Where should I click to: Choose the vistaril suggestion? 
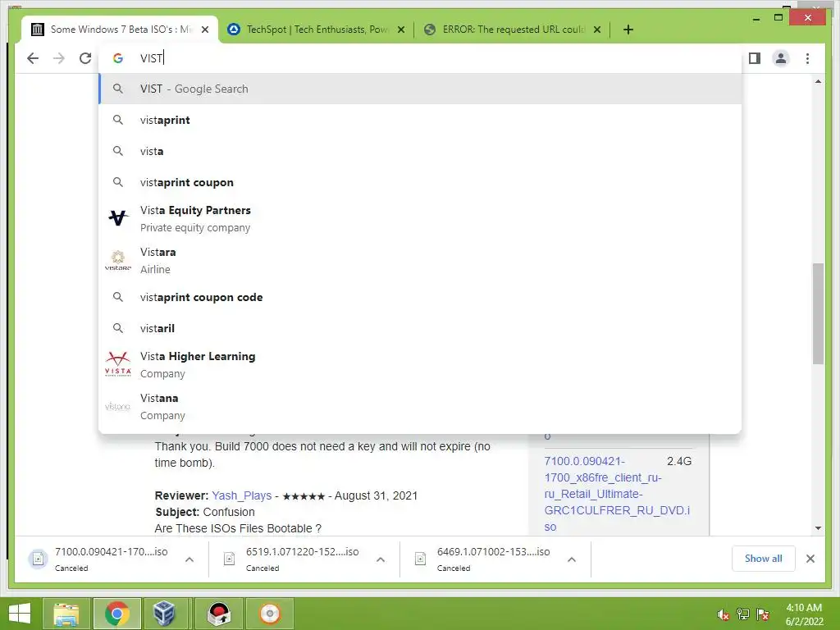420,328
